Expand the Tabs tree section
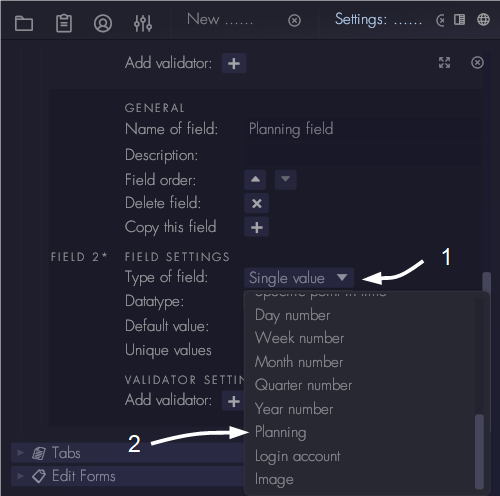Viewport: 500px width, 496px height. point(21,453)
